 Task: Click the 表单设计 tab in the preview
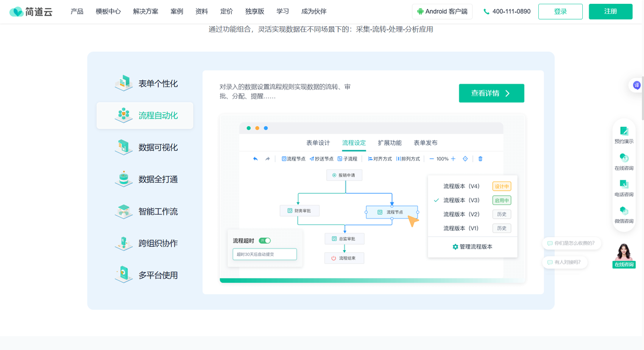tap(318, 143)
